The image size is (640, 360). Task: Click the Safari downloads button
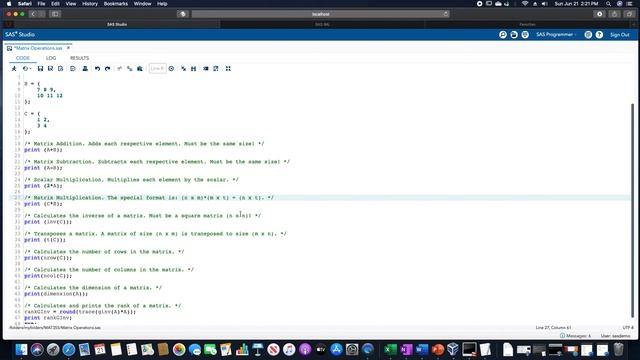pos(599,14)
